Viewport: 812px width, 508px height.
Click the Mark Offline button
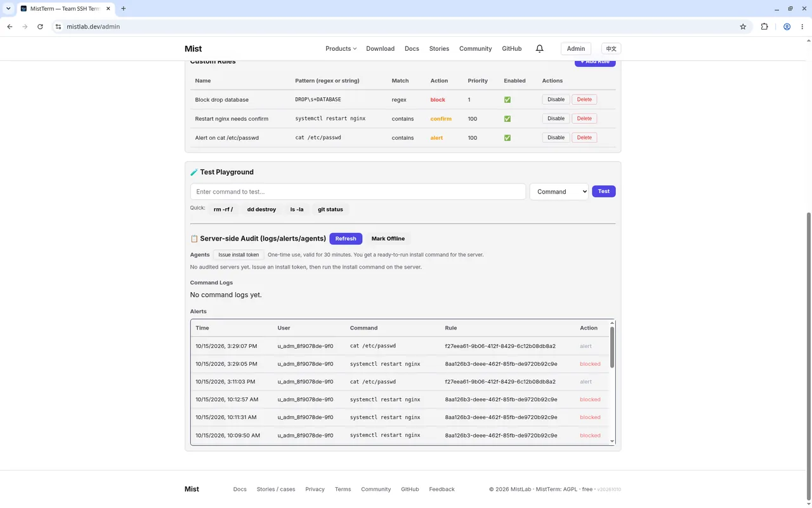click(x=388, y=239)
